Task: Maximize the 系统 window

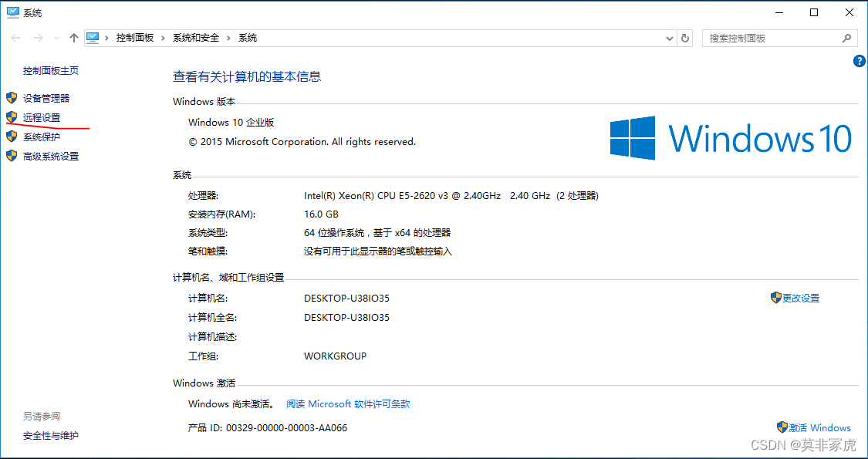Action: [x=814, y=12]
